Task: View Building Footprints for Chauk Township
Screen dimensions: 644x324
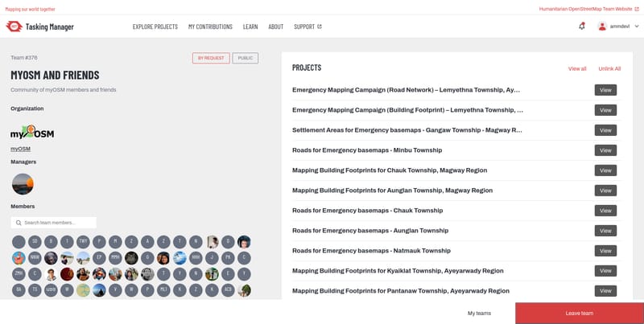Action: coord(605,170)
